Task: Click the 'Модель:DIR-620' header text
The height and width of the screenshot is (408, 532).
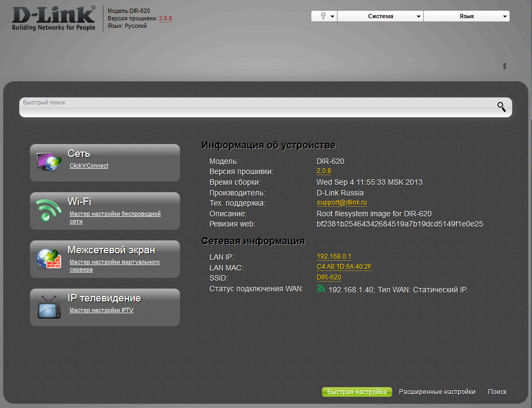Action: (129, 11)
